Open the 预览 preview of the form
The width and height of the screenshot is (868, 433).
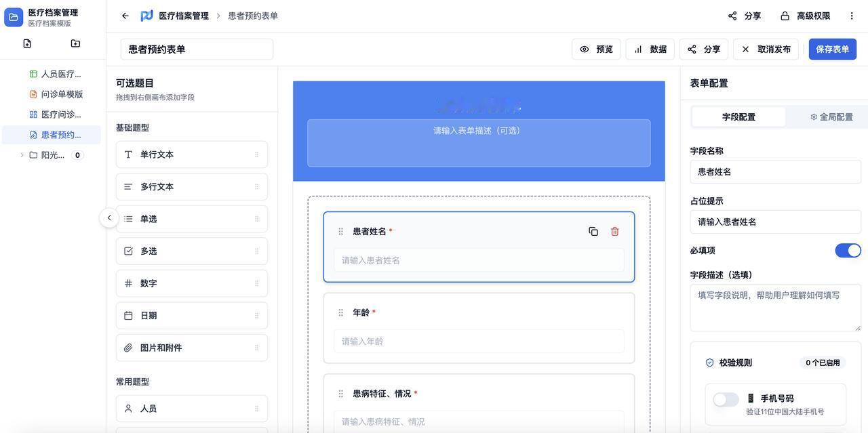pyautogui.click(x=596, y=49)
